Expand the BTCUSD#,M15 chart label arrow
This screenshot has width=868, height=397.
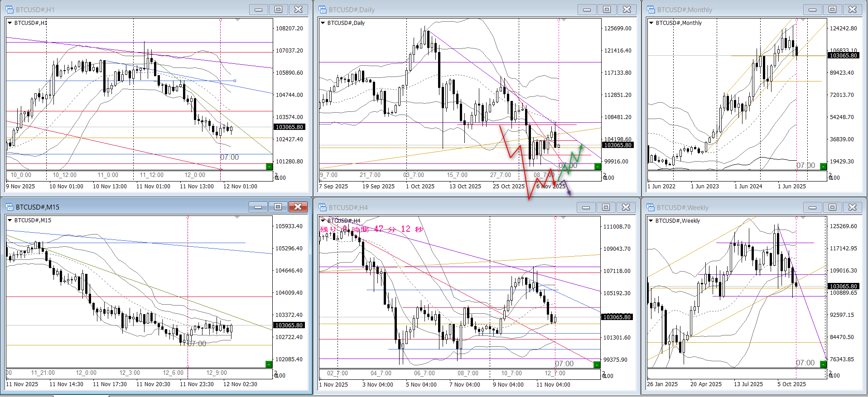point(10,220)
